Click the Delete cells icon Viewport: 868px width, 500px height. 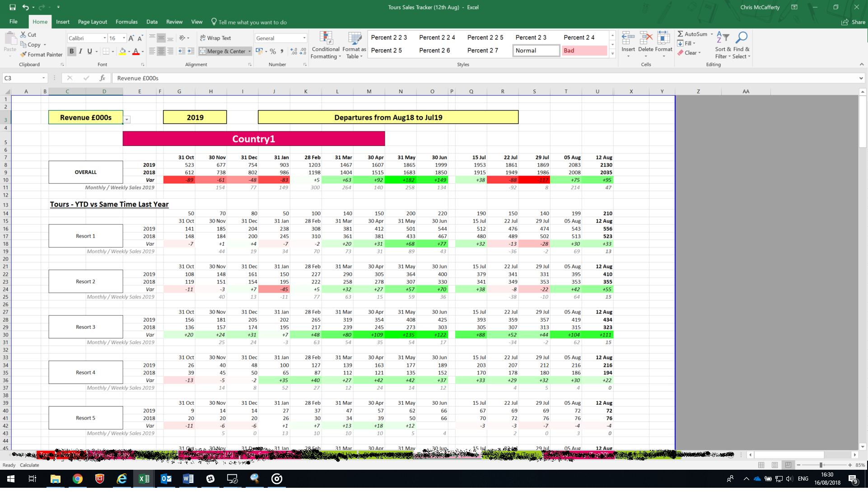coord(646,38)
